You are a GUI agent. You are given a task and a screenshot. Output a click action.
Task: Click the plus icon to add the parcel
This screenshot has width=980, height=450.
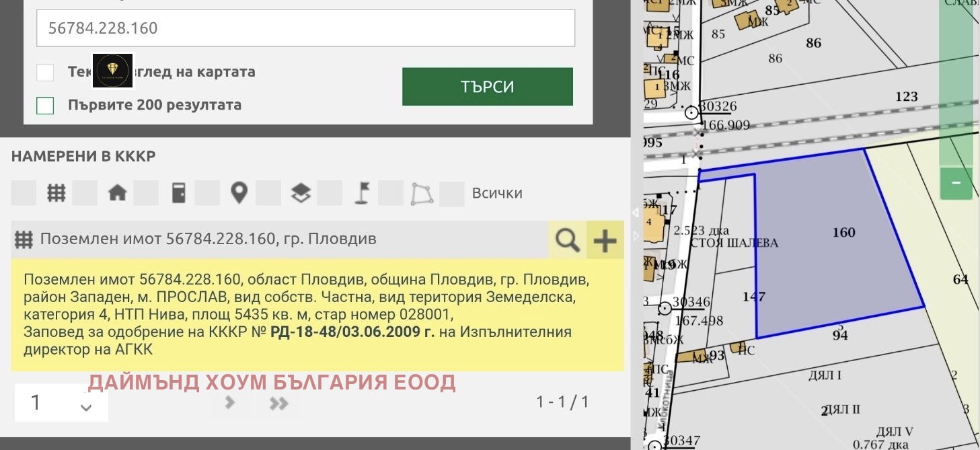(x=604, y=239)
